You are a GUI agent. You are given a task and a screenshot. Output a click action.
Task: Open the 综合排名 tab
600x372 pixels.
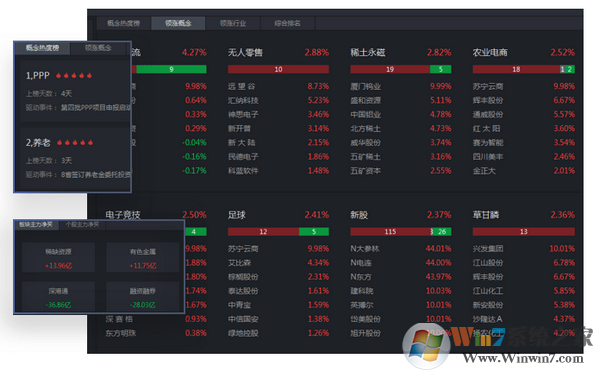coord(288,23)
